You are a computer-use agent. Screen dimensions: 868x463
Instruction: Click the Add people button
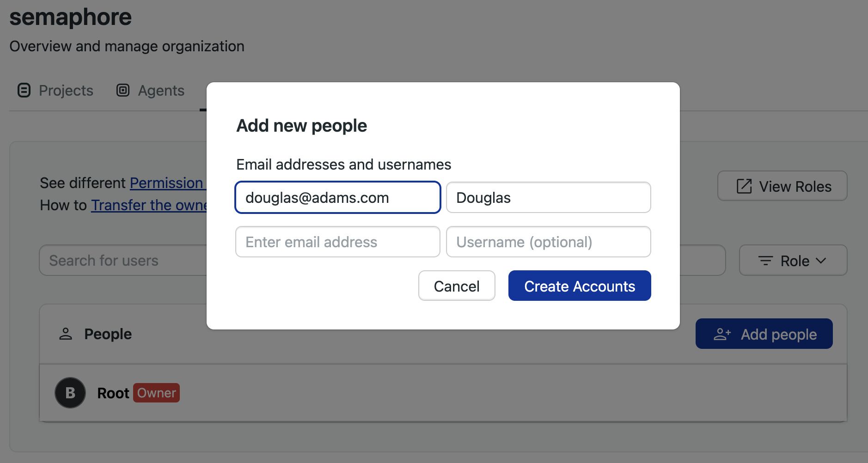point(764,334)
